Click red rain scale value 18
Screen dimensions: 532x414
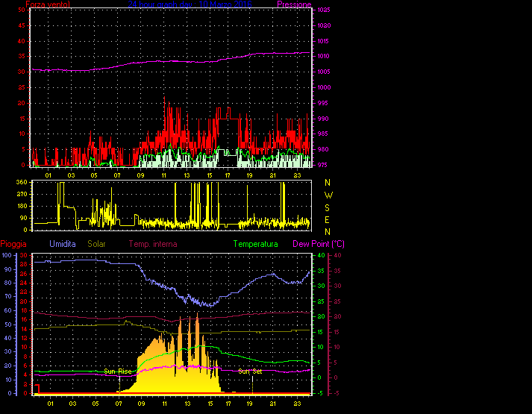tap(23, 310)
